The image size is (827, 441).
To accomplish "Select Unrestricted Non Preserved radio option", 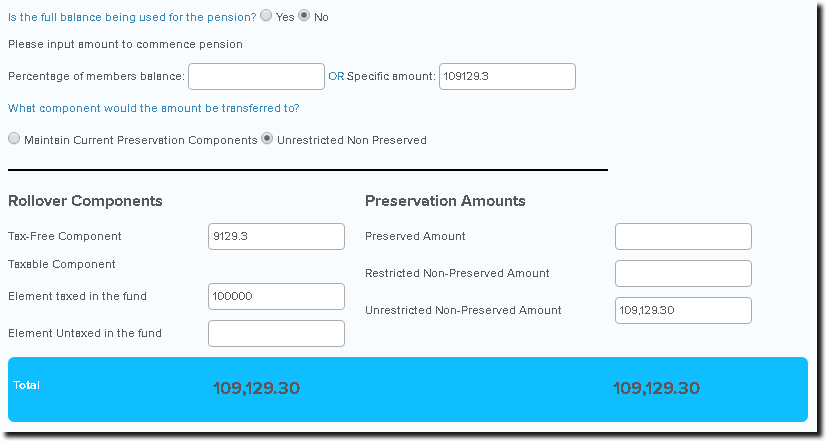I will click(267, 139).
